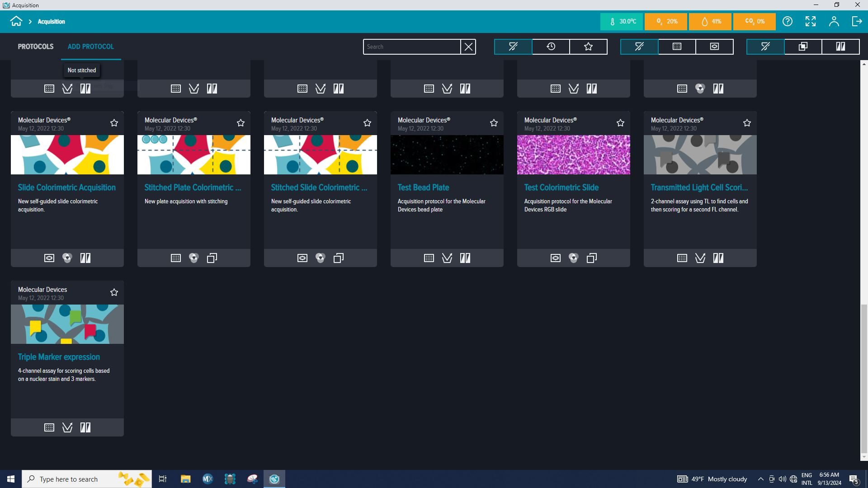Click the pink Test Colorimetric Slide thumbnail

tap(574, 155)
